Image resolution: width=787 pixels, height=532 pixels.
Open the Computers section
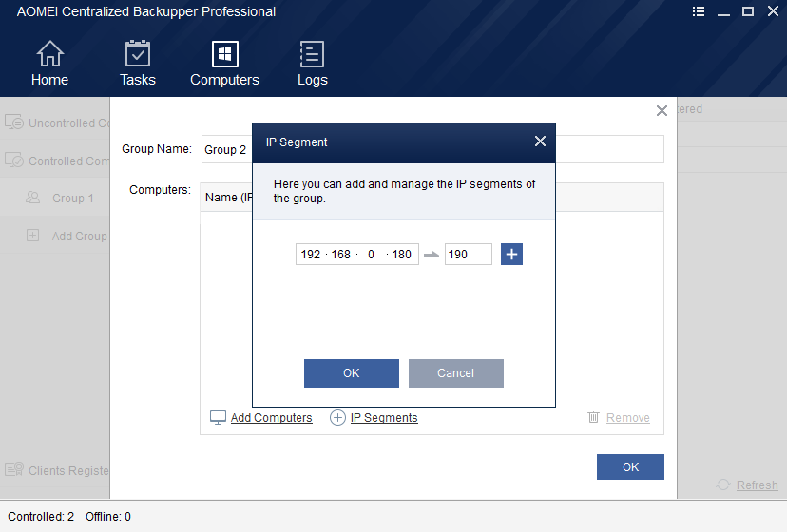[224, 64]
